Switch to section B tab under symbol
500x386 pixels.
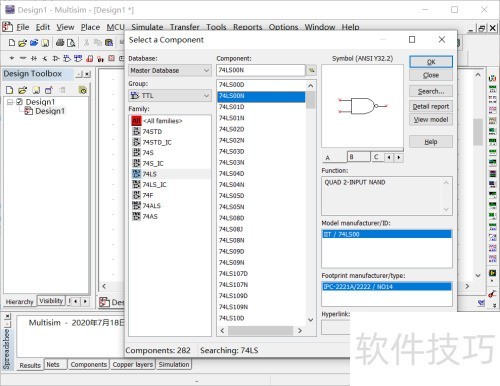[359, 157]
